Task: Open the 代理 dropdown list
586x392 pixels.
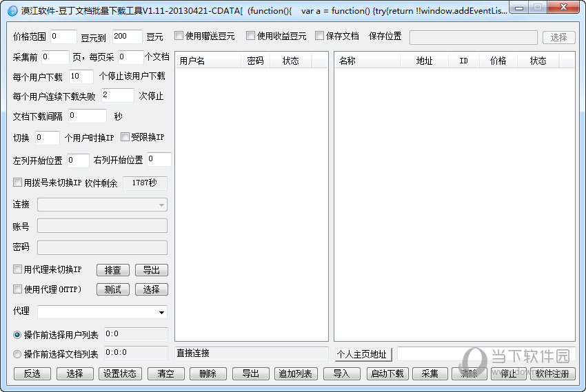Action: click(x=102, y=312)
